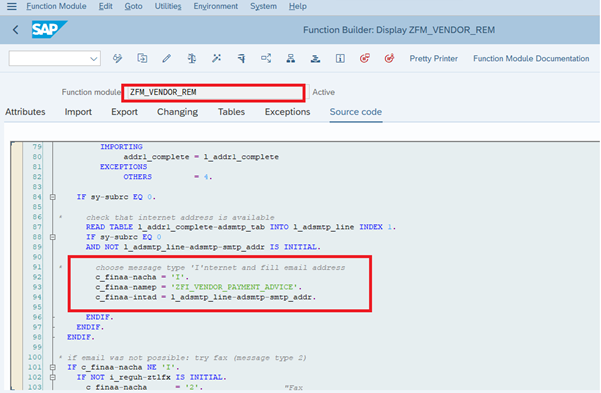Click the Activate magic wand icon
This screenshot has width=601, height=393.
217,58
